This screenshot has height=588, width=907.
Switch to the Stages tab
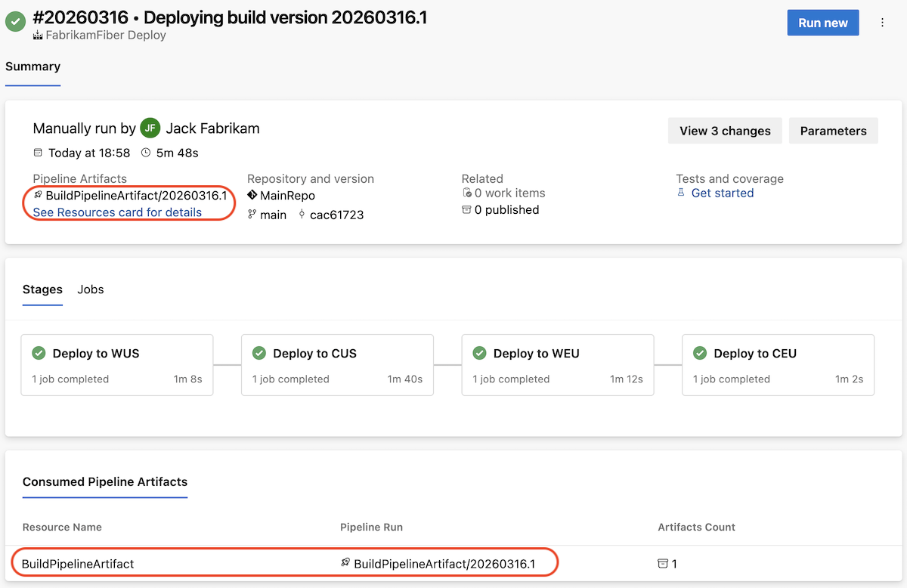click(42, 289)
